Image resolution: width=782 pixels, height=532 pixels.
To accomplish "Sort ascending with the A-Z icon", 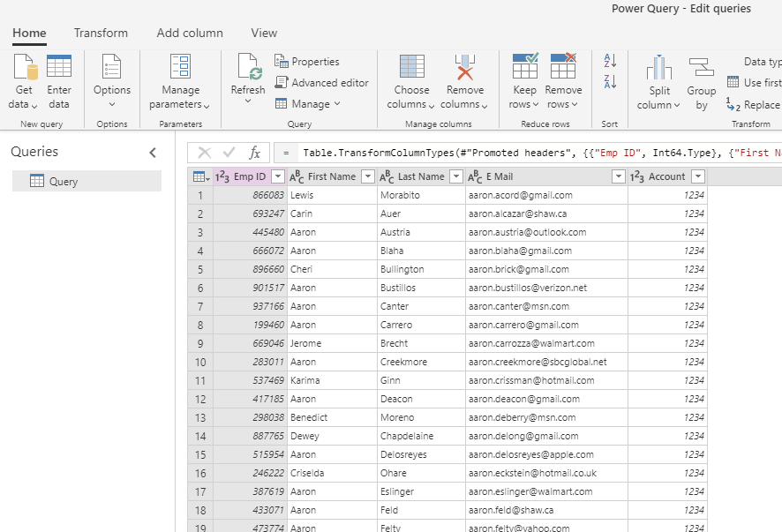I will [610, 61].
